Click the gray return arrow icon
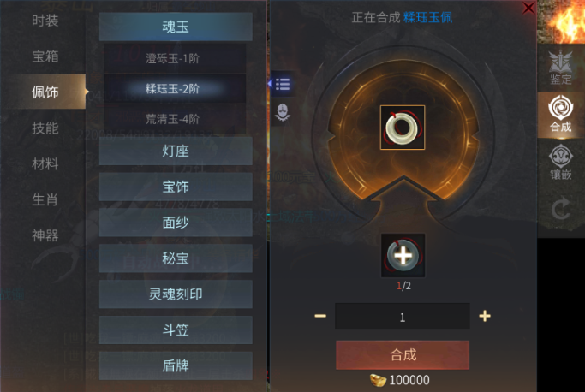585x392 pixels. coord(561,209)
